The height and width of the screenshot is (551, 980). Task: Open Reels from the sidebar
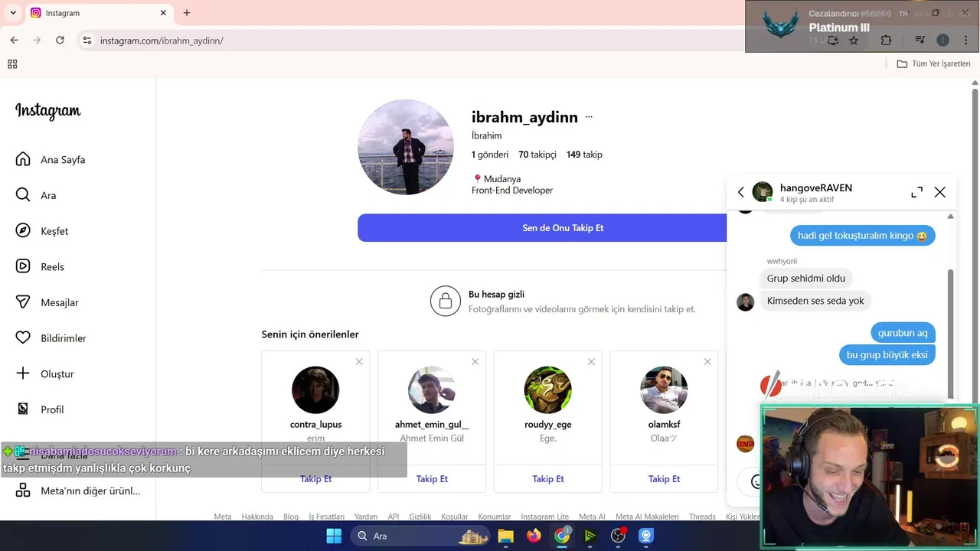click(40, 267)
